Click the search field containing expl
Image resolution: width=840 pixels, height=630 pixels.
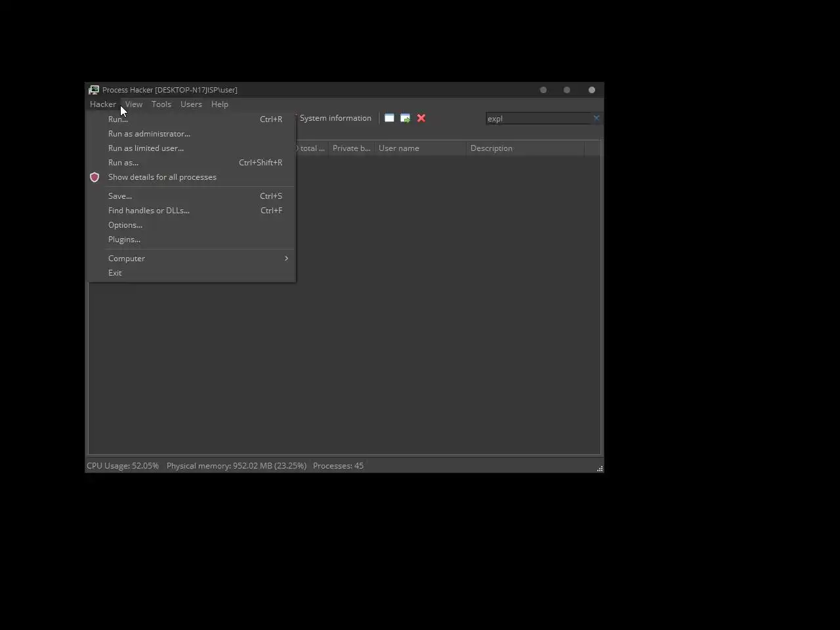[538, 119]
